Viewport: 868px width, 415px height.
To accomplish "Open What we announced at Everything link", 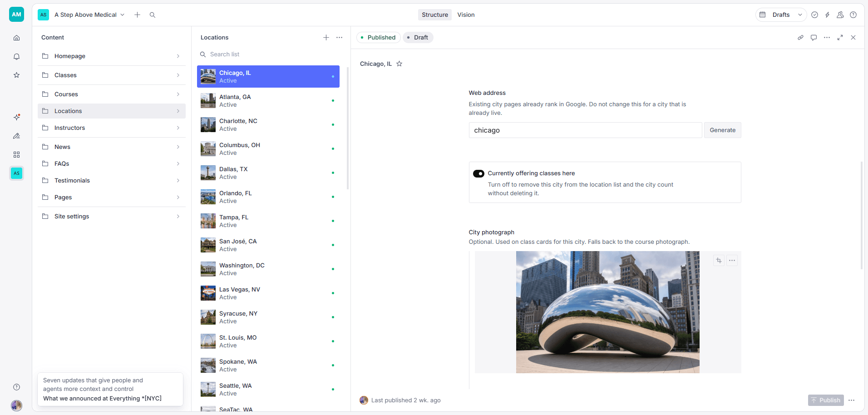I will pyautogui.click(x=102, y=398).
